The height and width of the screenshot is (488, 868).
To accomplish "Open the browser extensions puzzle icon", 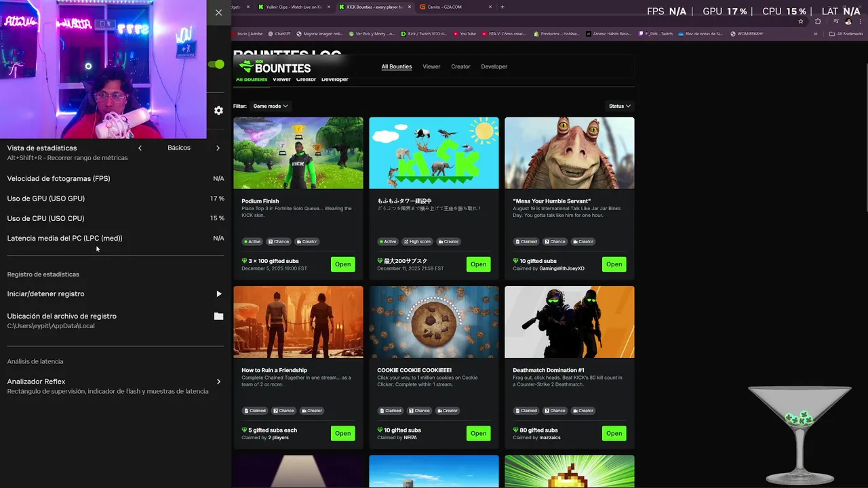I will pos(817,22).
